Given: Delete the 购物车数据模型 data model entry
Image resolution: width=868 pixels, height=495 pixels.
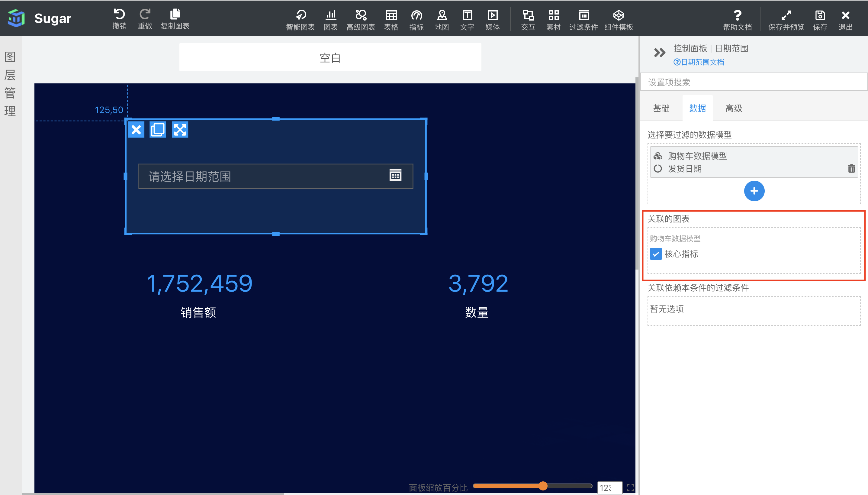Looking at the screenshot, I should 851,168.
